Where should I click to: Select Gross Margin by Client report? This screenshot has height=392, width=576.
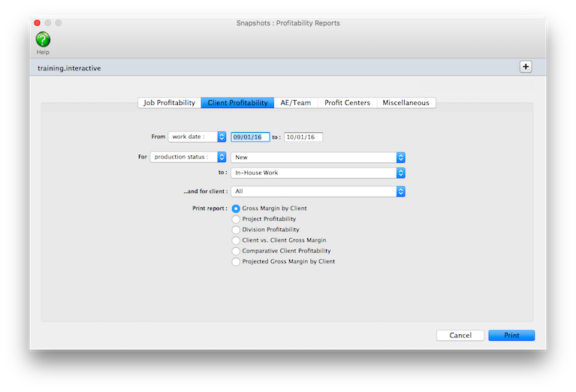click(x=237, y=208)
